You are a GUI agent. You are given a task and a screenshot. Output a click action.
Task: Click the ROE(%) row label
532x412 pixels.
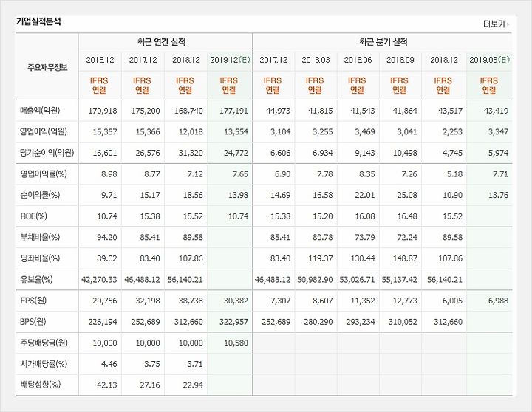click(33, 216)
